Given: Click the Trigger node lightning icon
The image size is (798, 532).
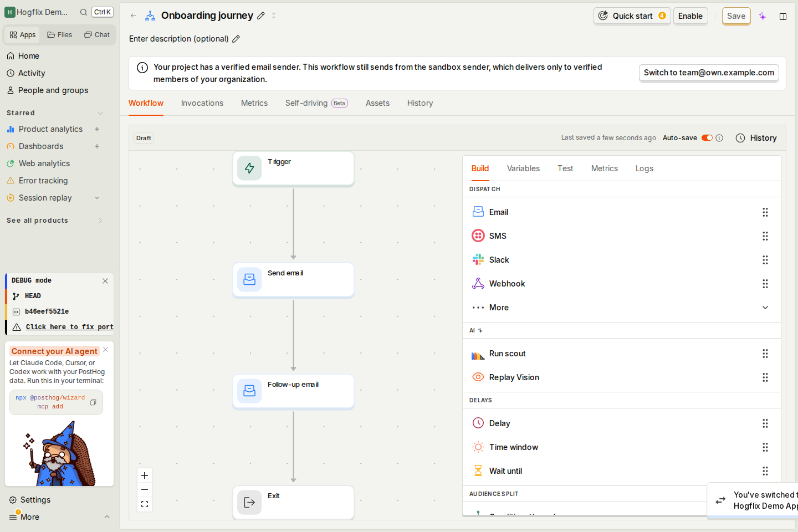Looking at the screenshot, I should [249, 168].
